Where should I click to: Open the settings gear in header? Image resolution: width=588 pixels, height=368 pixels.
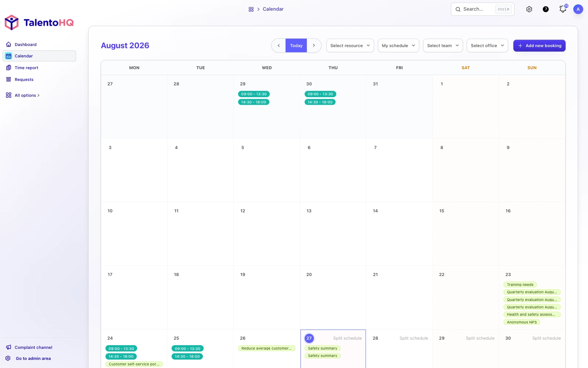tap(529, 9)
